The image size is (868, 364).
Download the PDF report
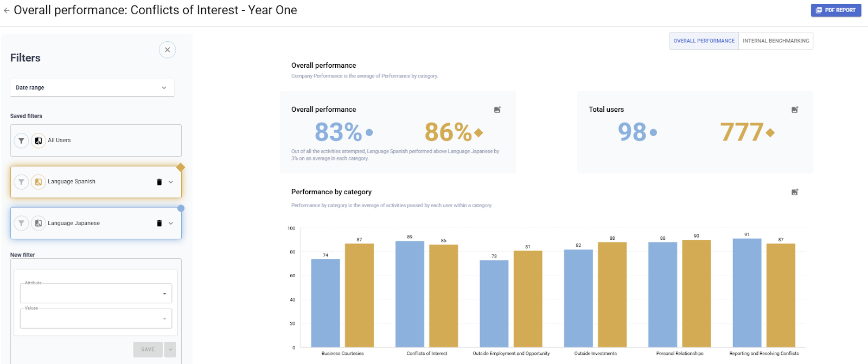click(835, 10)
